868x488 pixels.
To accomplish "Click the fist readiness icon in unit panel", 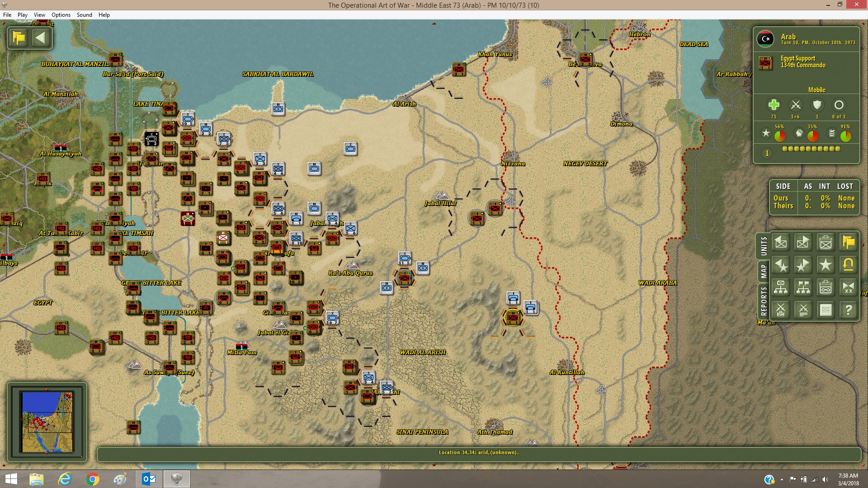I will tap(799, 133).
